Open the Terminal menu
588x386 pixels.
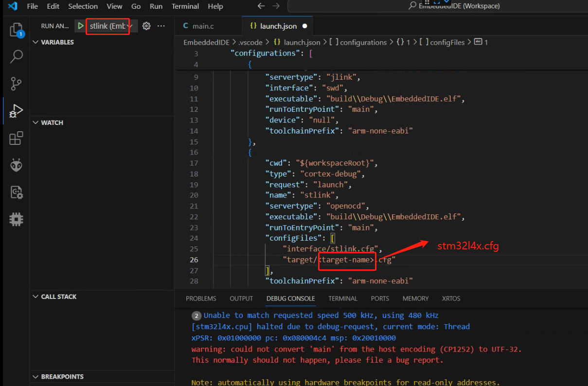(185, 6)
